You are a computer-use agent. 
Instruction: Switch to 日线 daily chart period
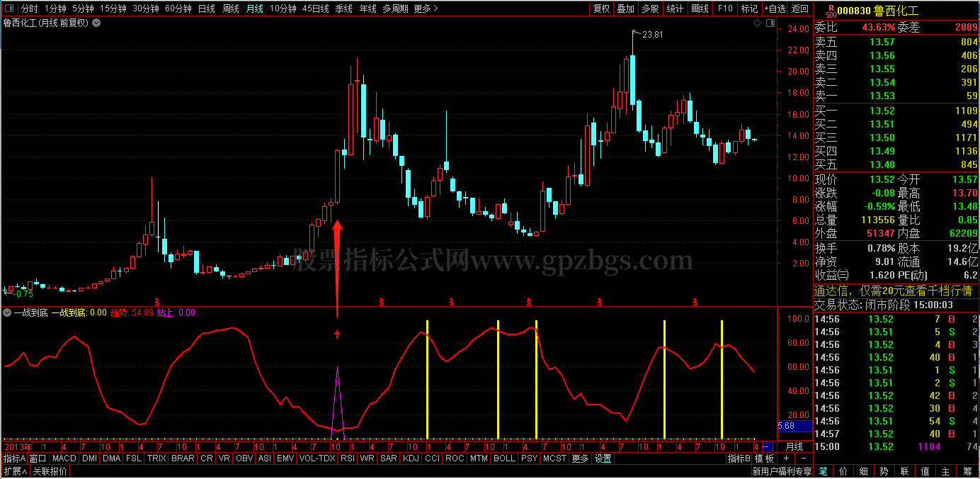point(207,9)
